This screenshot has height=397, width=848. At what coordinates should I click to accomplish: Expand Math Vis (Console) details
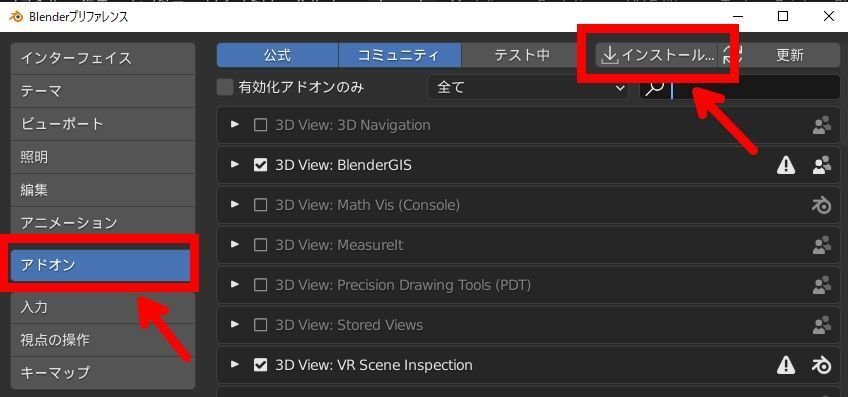click(235, 205)
